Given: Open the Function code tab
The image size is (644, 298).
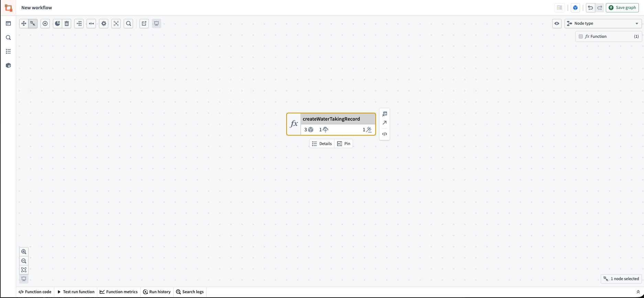Looking at the screenshot, I should (35, 292).
